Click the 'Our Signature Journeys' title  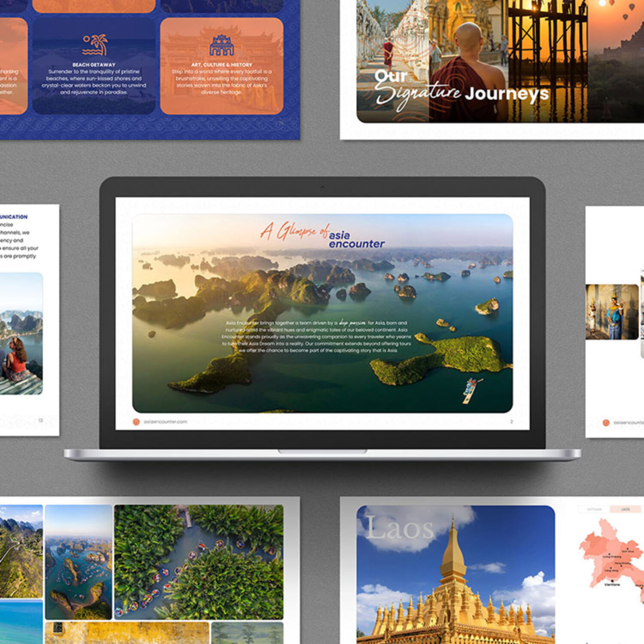coord(462,91)
